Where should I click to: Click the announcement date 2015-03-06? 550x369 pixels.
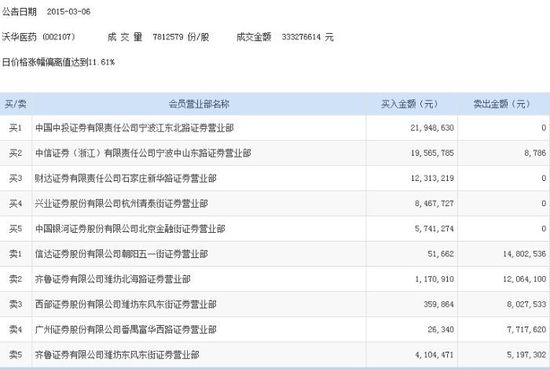(x=69, y=12)
